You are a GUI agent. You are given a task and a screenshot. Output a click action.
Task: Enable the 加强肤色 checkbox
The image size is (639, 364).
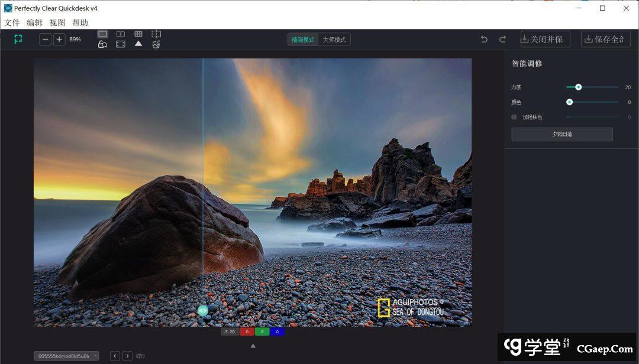[514, 117]
